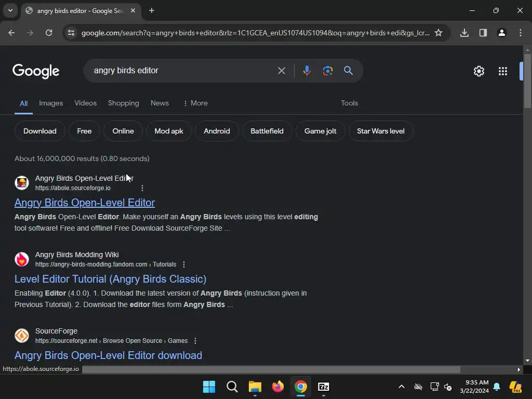Open options for abole.sourceforge.io result
532x399 pixels.
point(142,188)
